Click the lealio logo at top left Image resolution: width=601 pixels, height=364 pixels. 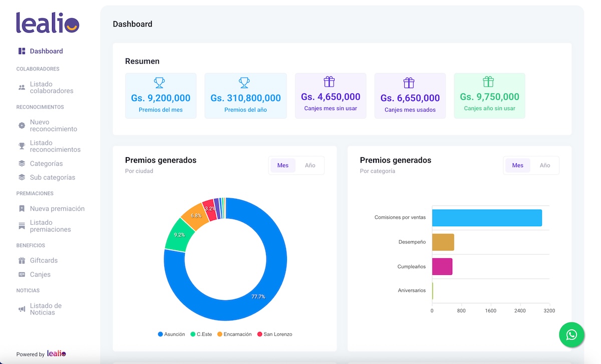[48, 23]
